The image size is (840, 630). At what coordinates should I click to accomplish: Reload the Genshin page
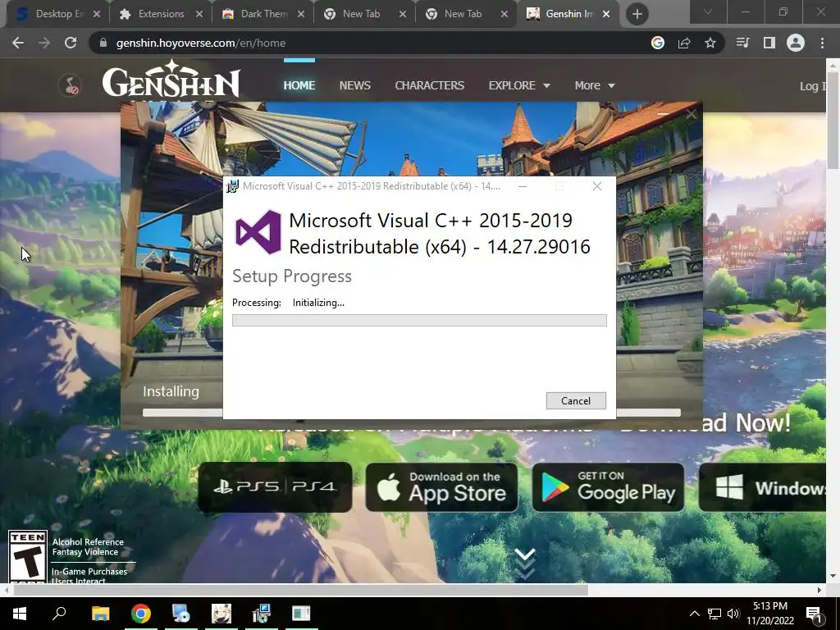pyautogui.click(x=71, y=43)
